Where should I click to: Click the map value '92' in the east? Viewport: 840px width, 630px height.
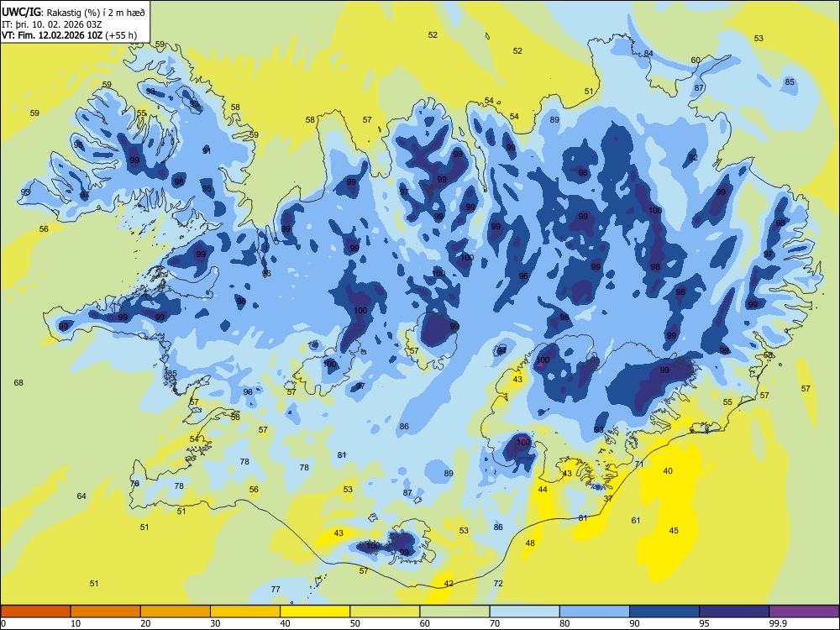pos(693,158)
